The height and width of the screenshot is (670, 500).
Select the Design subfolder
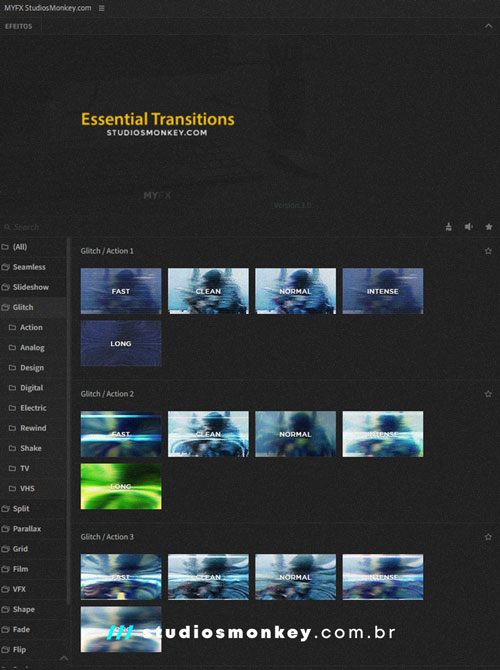33,367
